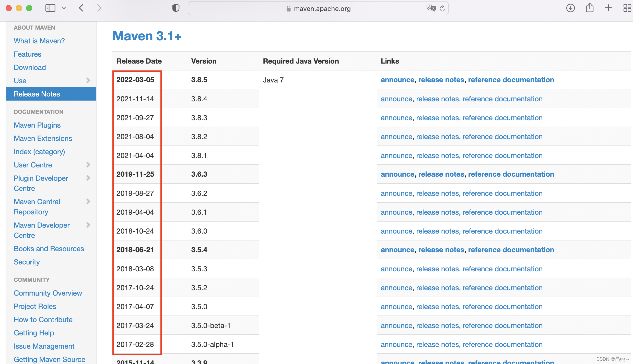Image resolution: width=633 pixels, height=364 pixels.
Task: Open the reference documentation for 3.5.4
Action: coord(511,250)
